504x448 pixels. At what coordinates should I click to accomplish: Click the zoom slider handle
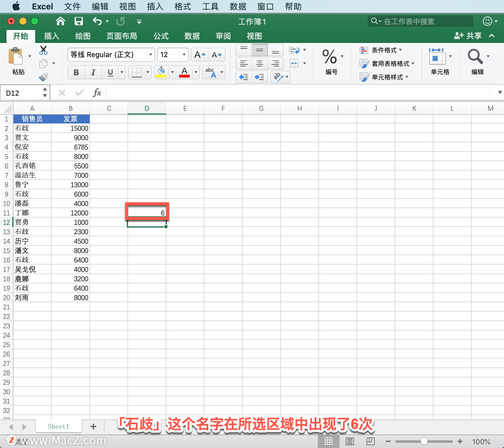click(424, 441)
